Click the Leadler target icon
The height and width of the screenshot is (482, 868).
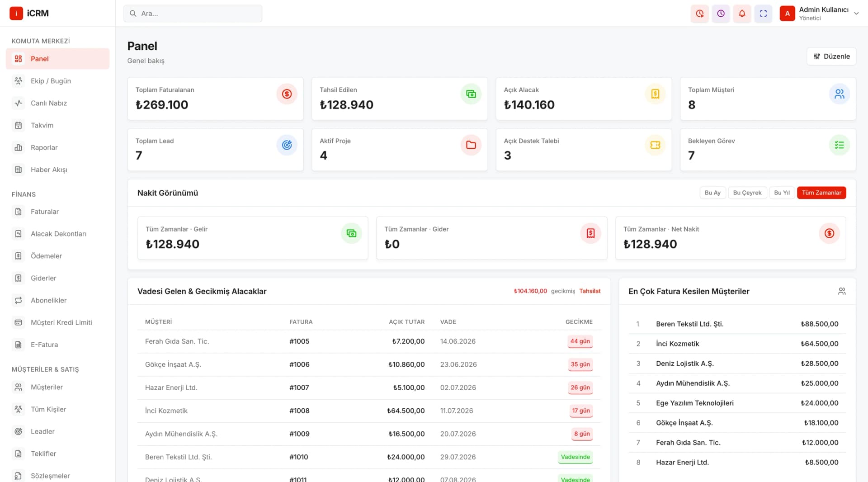click(18, 431)
